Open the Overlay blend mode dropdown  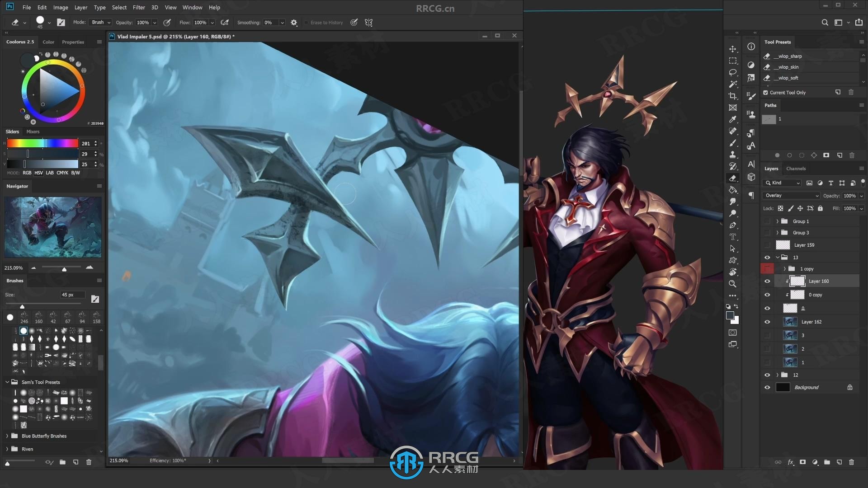(x=791, y=196)
